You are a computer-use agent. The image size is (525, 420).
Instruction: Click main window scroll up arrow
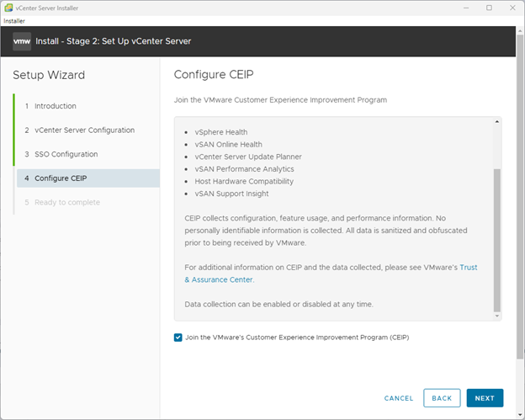[x=520, y=30]
